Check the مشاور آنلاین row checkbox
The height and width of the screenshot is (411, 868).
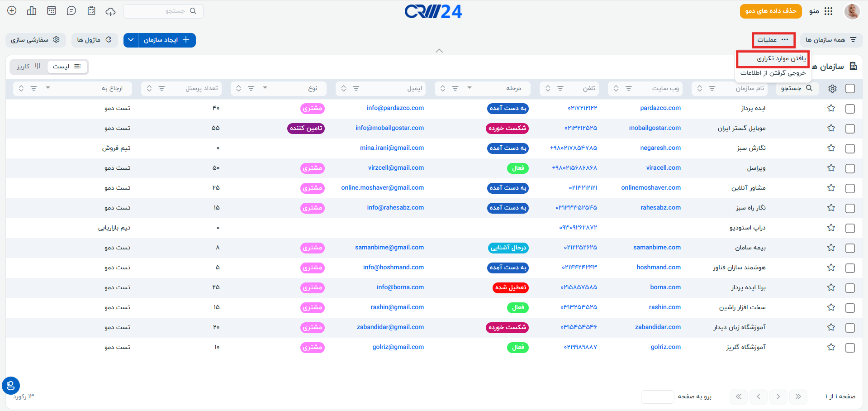tap(850, 188)
